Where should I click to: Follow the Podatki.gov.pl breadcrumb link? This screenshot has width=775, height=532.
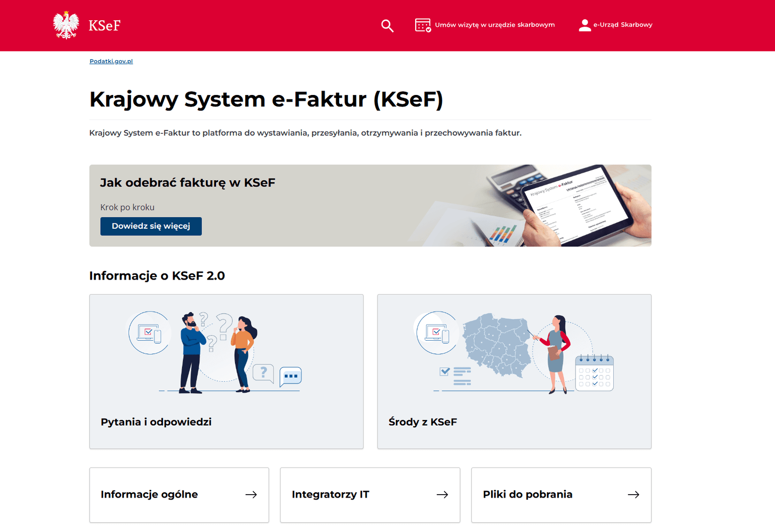[111, 61]
